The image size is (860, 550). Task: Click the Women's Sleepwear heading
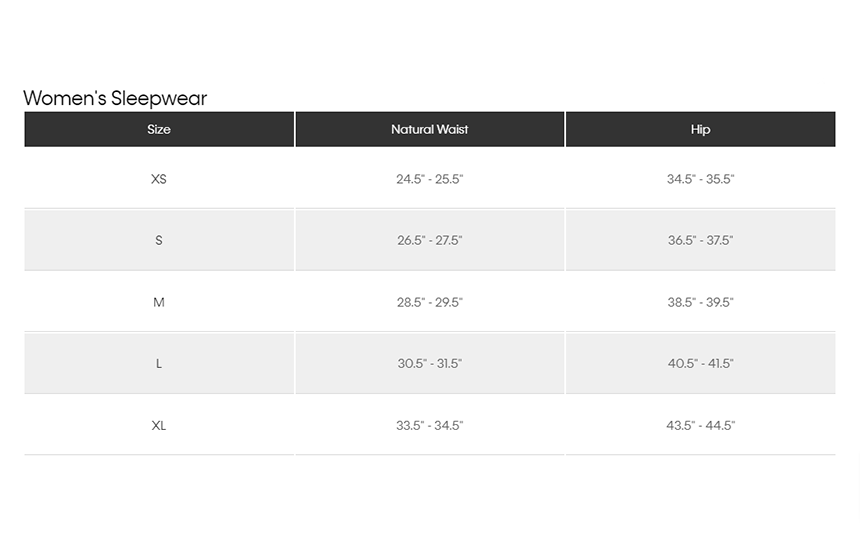point(115,98)
